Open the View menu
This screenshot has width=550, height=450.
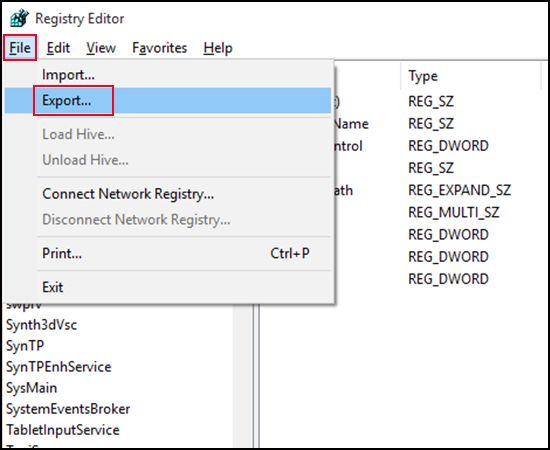[101, 48]
